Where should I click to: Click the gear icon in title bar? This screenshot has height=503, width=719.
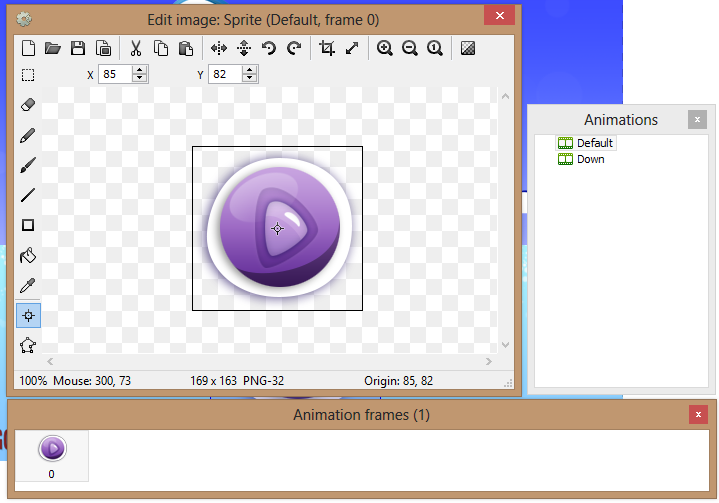click(x=24, y=19)
